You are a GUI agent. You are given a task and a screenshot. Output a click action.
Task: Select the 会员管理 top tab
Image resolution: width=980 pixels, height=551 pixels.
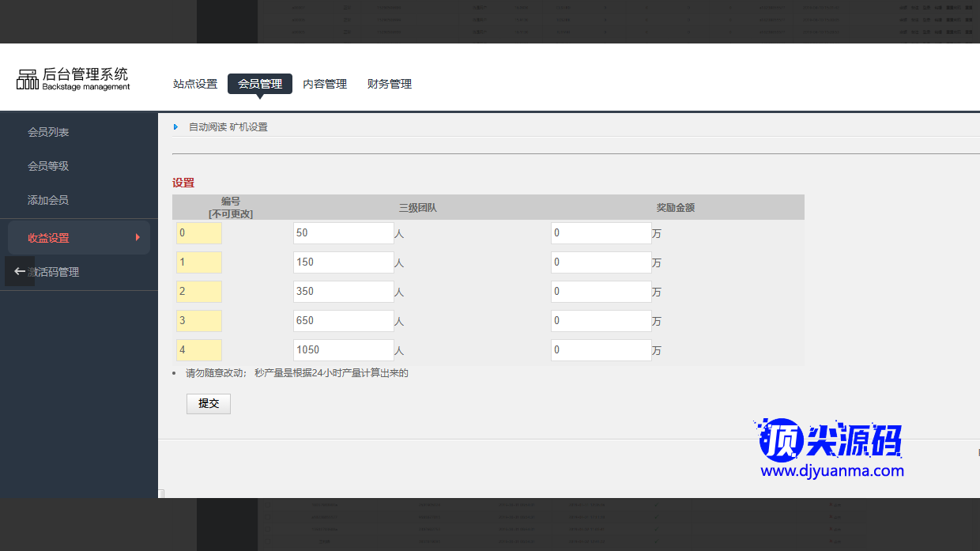pyautogui.click(x=260, y=84)
